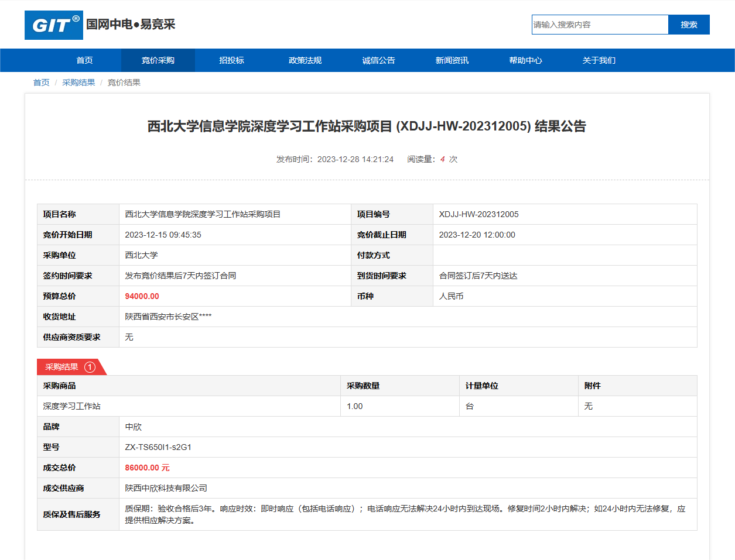Click the 采购结果 breadcrumb link
735x560 pixels.
(x=78, y=83)
